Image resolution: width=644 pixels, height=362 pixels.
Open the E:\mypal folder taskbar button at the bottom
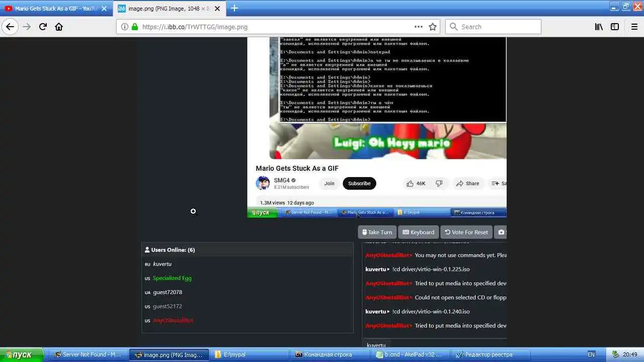tap(249, 354)
